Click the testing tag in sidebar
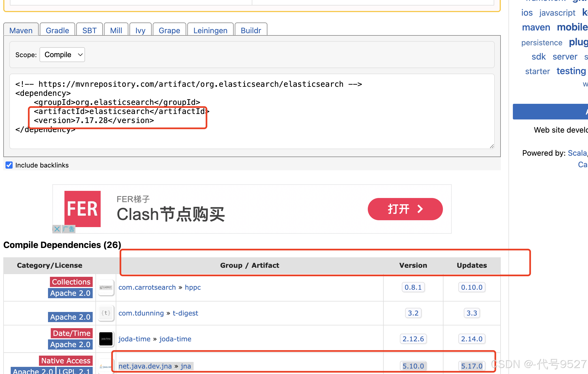The width and height of the screenshot is (588, 374). pos(571,71)
